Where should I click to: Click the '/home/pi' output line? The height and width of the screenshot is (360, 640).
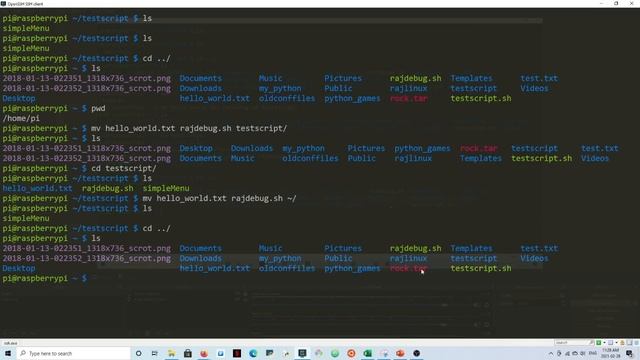coord(21,118)
